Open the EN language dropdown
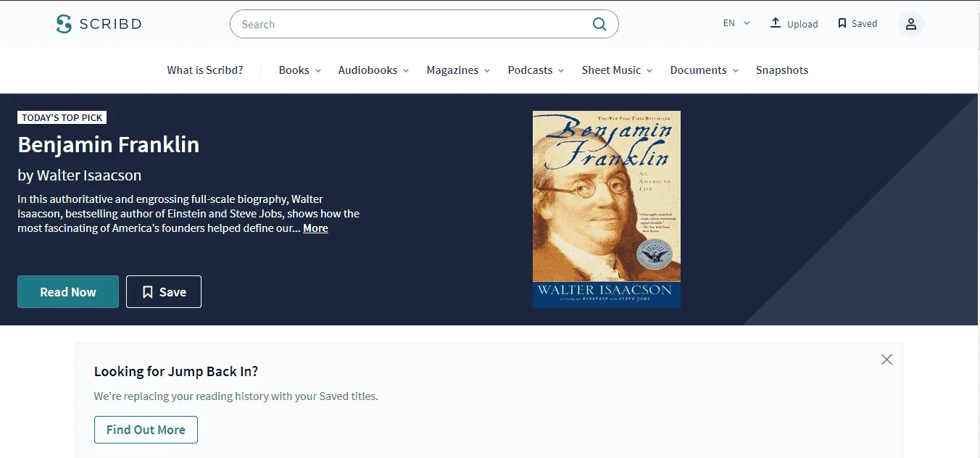 pos(736,23)
